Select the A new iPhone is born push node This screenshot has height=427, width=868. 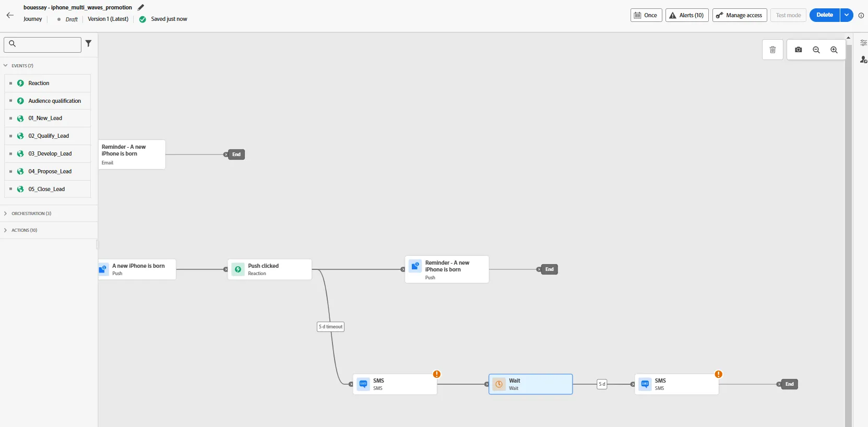click(x=137, y=269)
